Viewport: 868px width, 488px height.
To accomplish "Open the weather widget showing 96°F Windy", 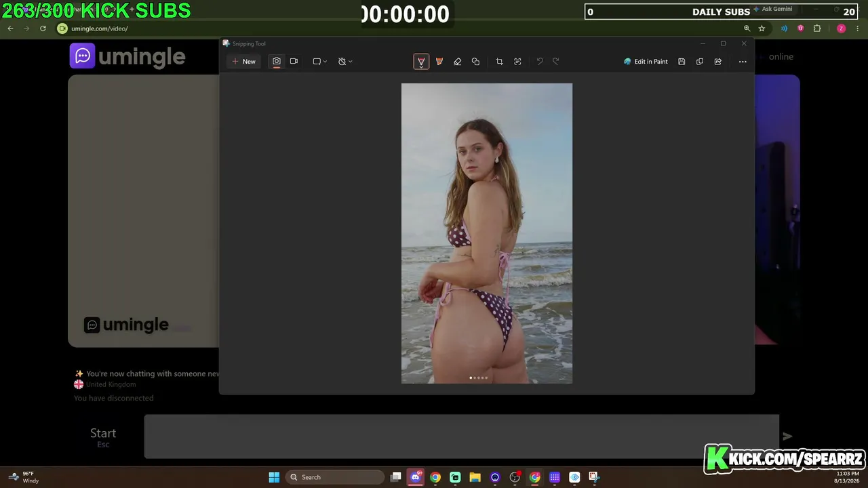I will click(x=24, y=477).
